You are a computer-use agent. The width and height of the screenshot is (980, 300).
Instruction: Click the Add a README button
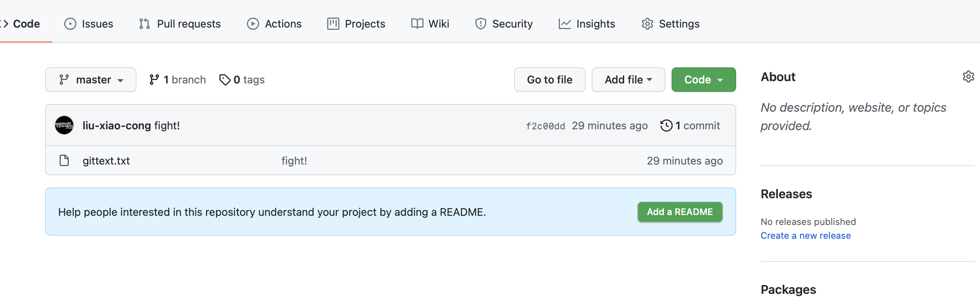680,212
